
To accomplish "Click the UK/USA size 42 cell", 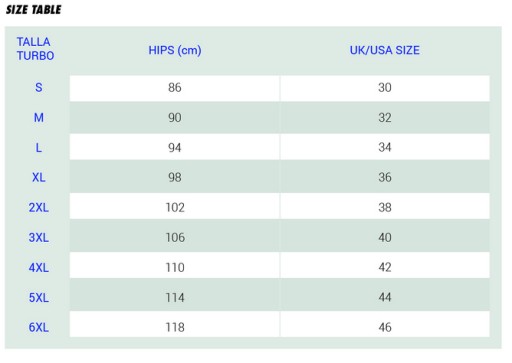I will (385, 265).
